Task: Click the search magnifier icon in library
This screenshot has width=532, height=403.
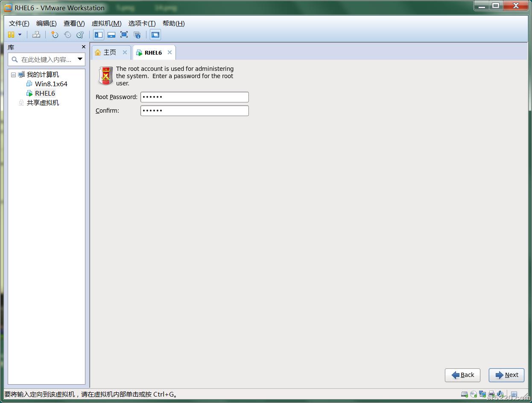Action: pos(15,59)
